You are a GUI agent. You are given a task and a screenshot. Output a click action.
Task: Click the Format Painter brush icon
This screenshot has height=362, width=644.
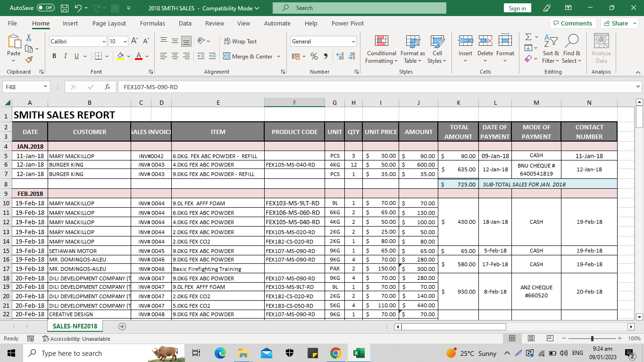pos(29,60)
